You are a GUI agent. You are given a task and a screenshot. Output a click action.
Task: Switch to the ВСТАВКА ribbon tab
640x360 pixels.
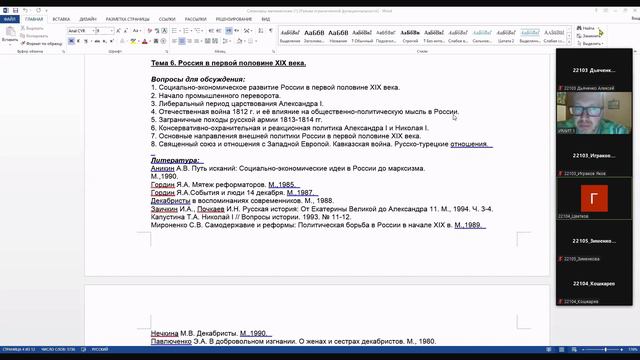tap(61, 19)
